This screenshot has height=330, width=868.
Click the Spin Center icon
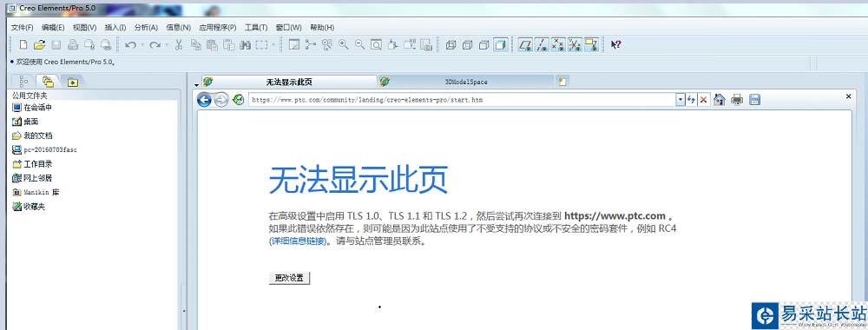coord(311,45)
